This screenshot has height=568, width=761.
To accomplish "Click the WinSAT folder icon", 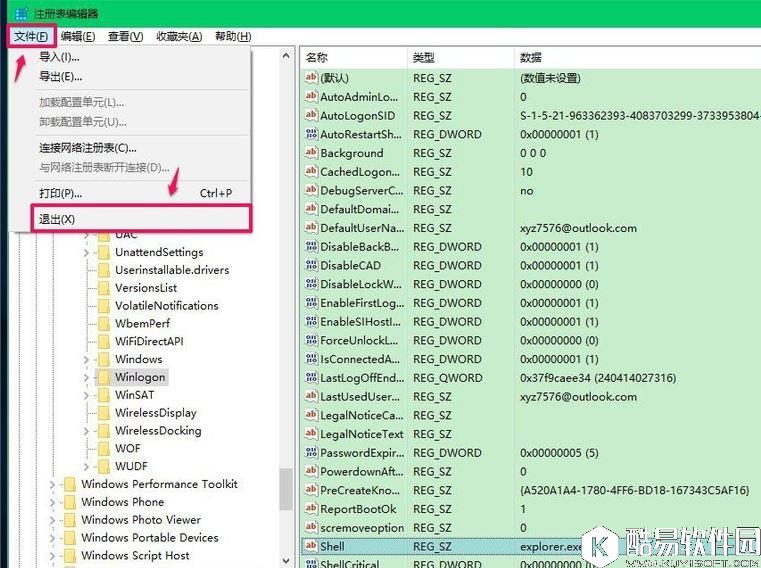I will point(103,395).
